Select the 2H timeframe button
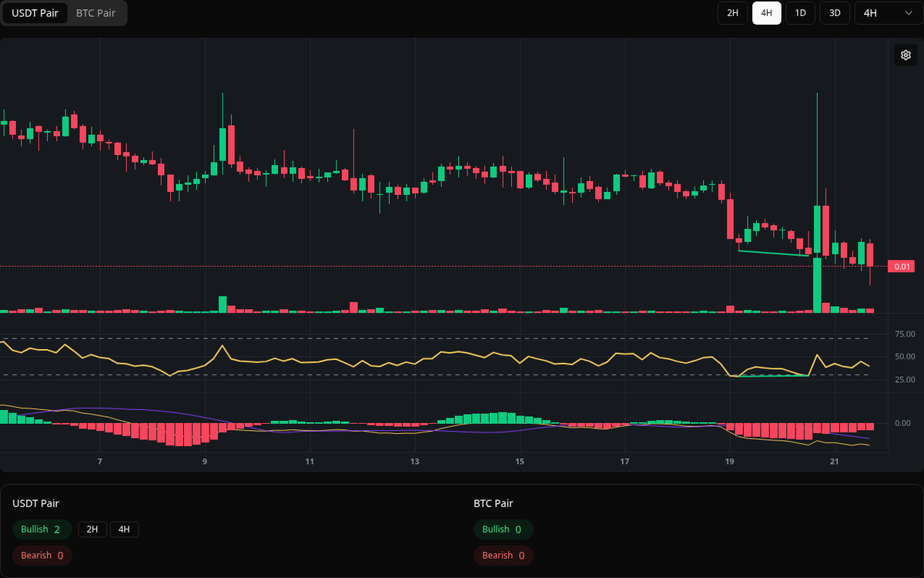924x578 pixels. coord(731,13)
